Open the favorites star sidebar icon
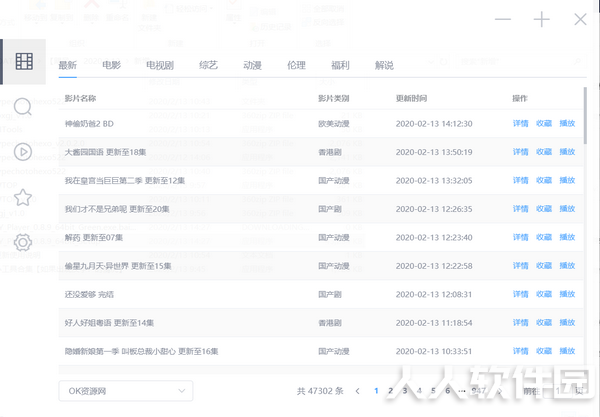 pyautogui.click(x=23, y=197)
